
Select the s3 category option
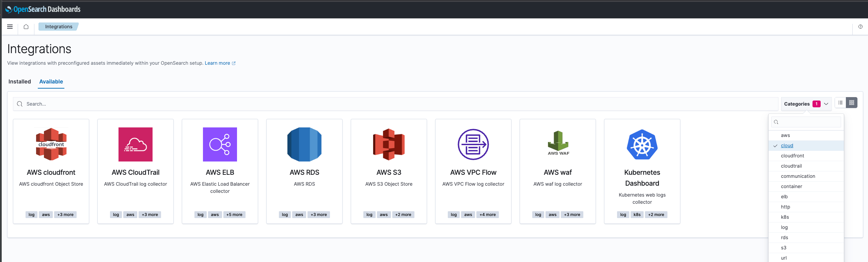pos(806,248)
